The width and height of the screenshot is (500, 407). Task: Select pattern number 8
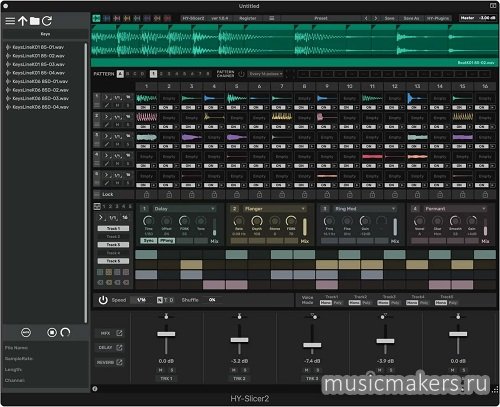208,74
